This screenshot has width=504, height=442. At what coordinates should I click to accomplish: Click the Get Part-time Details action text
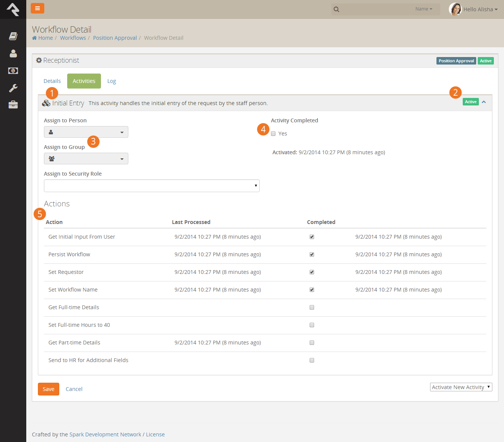tap(74, 343)
